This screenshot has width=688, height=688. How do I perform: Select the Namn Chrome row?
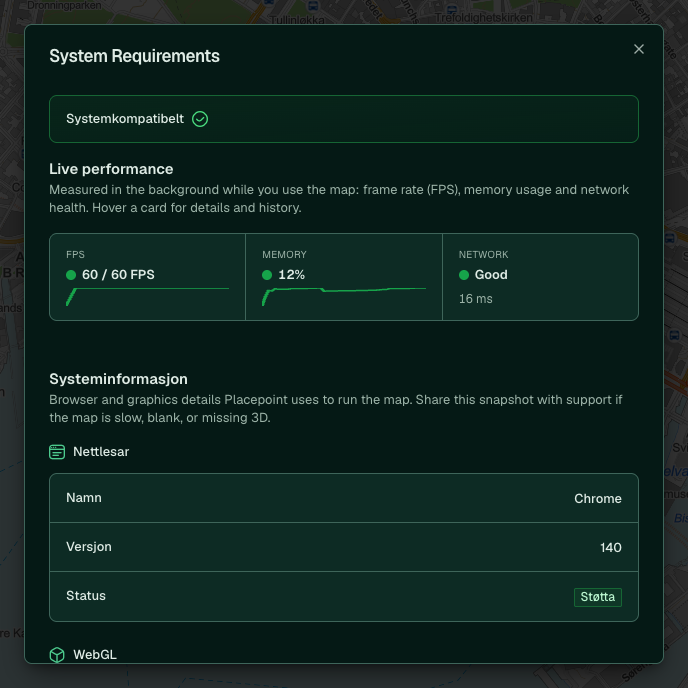point(344,498)
